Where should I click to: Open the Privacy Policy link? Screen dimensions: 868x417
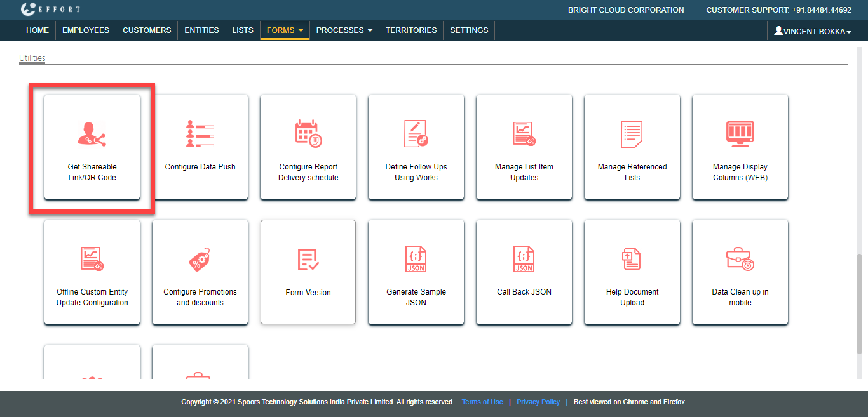[538, 402]
